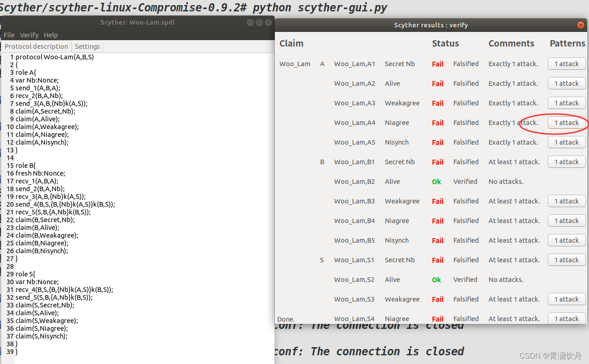Click the 'fresh Nb:Nonce;' code line

click(x=40, y=173)
